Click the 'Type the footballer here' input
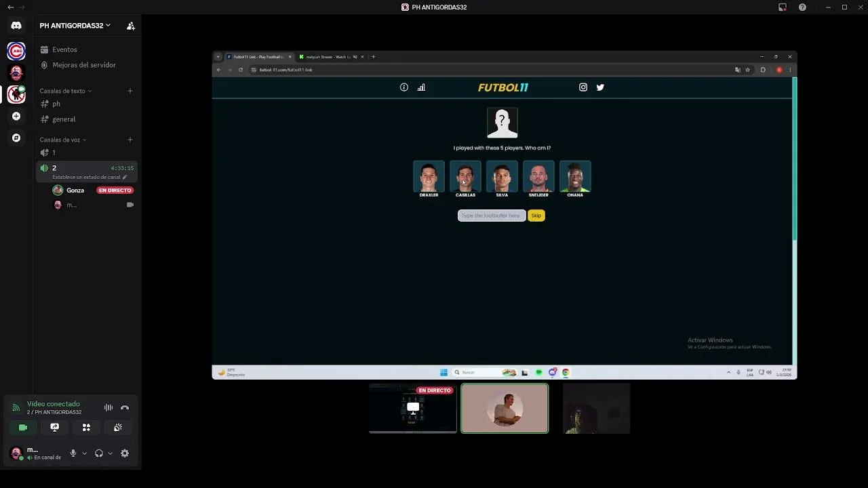Image resolution: width=868 pixels, height=488 pixels. tap(492, 216)
